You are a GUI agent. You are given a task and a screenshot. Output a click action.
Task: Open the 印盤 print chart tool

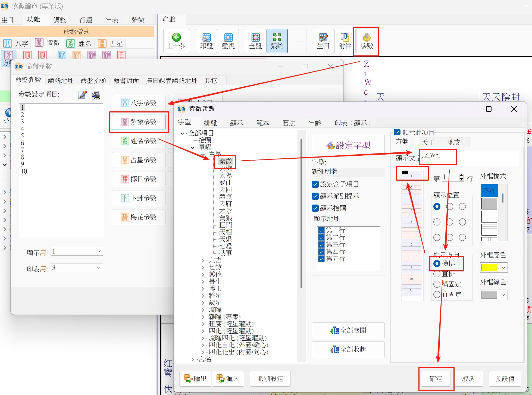pos(206,41)
